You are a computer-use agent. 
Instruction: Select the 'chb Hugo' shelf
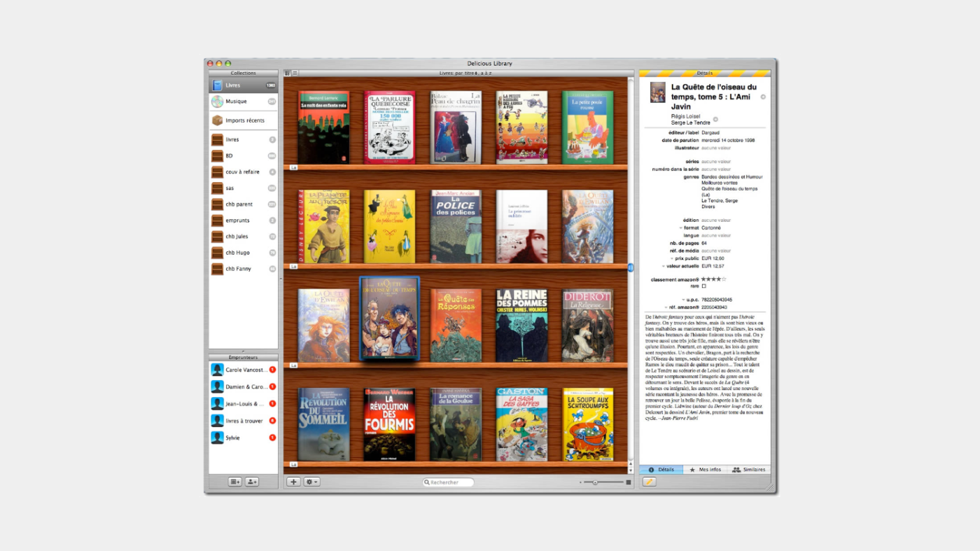[x=243, y=252]
